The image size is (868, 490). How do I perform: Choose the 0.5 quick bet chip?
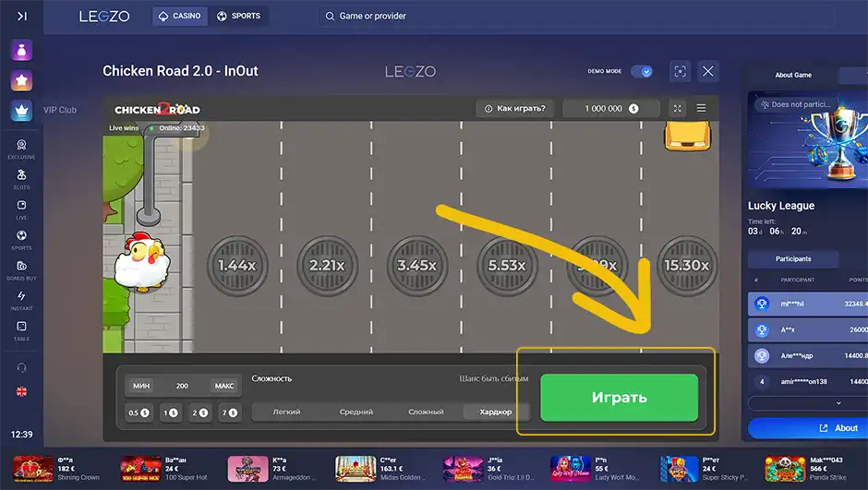pos(139,412)
